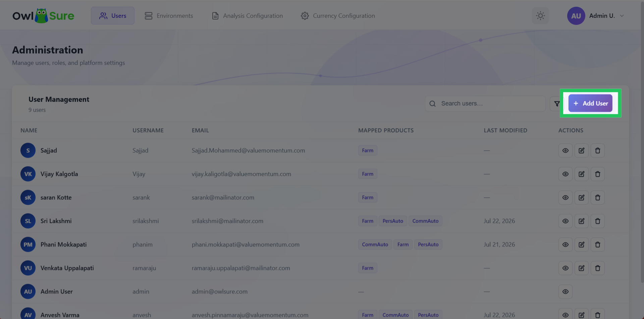View Sajjad's user details eye icon

[x=565, y=150]
